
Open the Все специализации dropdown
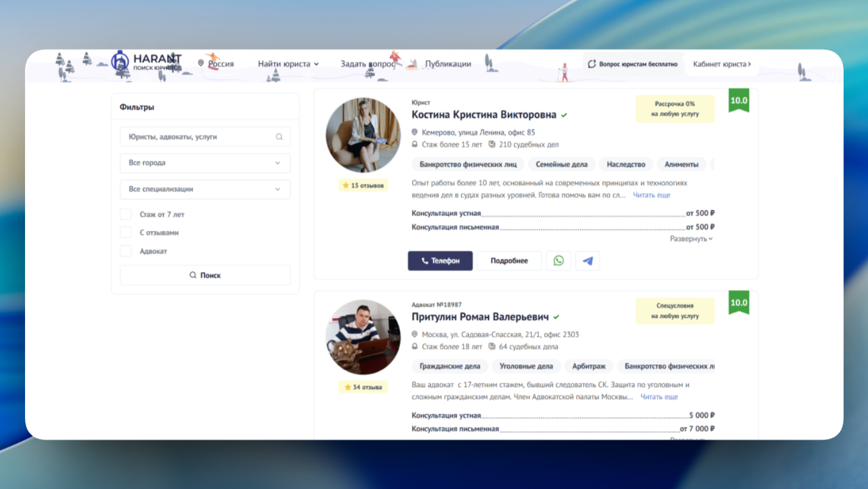coord(205,189)
